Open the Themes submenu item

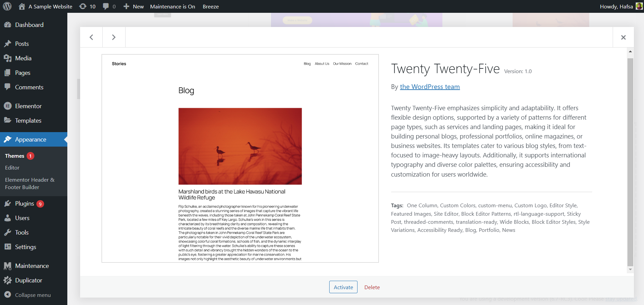[x=14, y=156]
